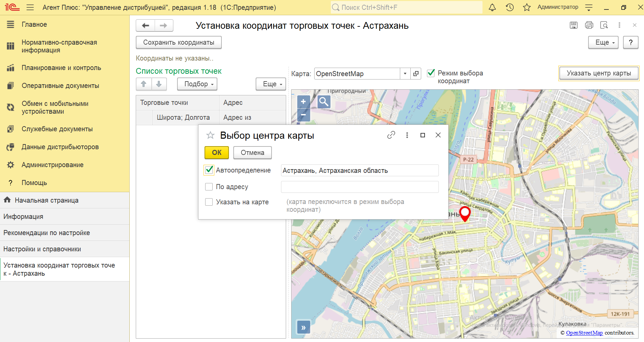Click Широта; Долгота column header
Viewport: 644px width, 342px height.
pos(186,117)
